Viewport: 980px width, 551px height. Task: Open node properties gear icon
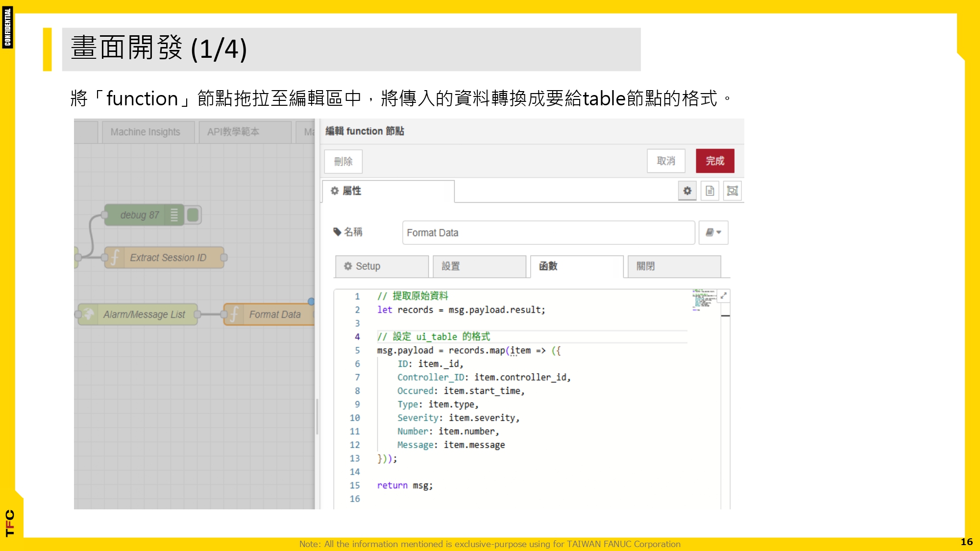coord(687,191)
